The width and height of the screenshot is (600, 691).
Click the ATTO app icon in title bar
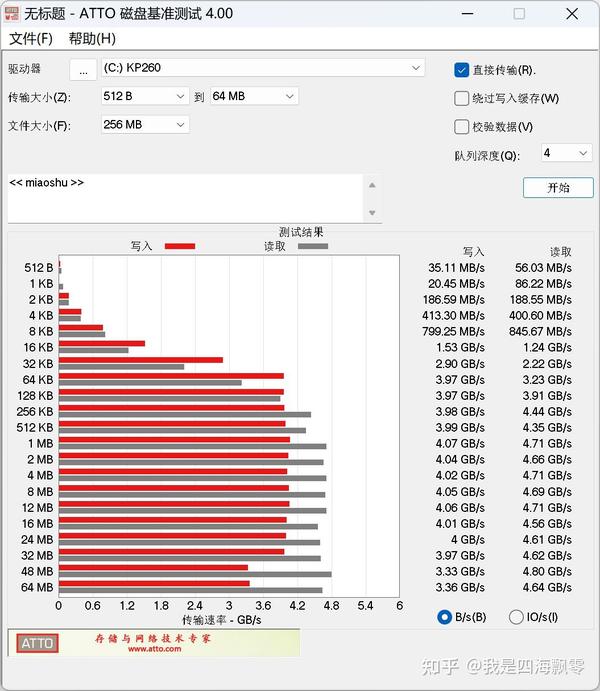tap(11, 13)
